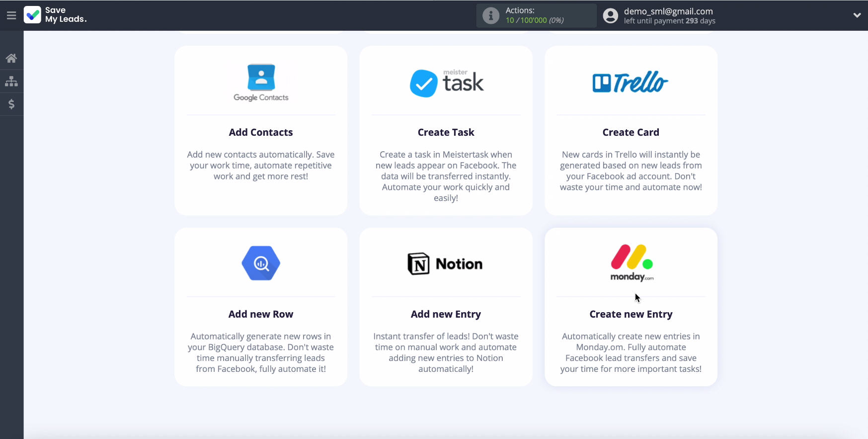Click the BigQuery hexagon logo

pyautogui.click(x=261, y=263)
